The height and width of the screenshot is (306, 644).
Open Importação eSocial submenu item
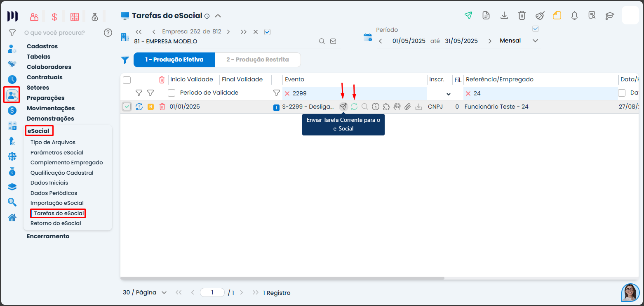click(x=57, y=203)
